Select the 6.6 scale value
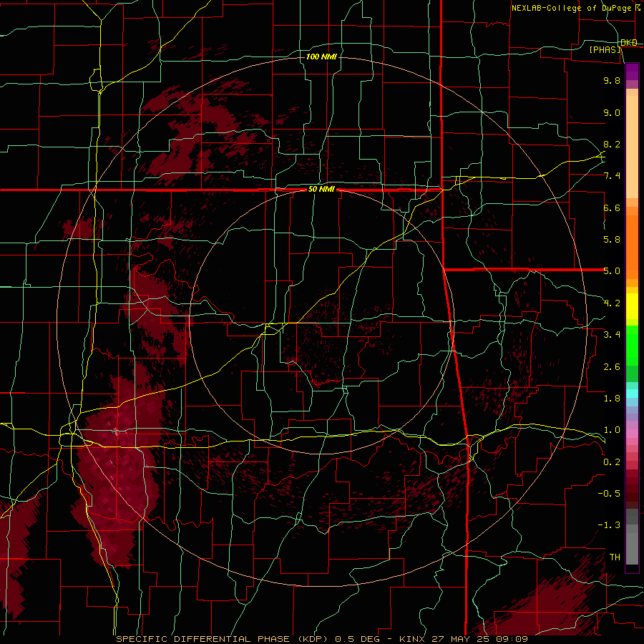This screenshot has height=644, width=644. [612, 208]
